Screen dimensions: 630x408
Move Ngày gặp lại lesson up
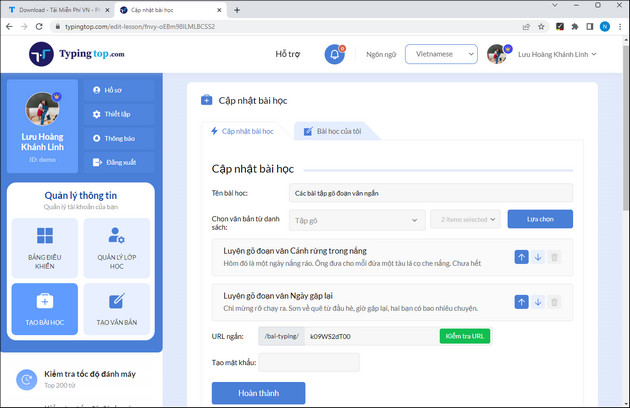(x=521, y=300)
